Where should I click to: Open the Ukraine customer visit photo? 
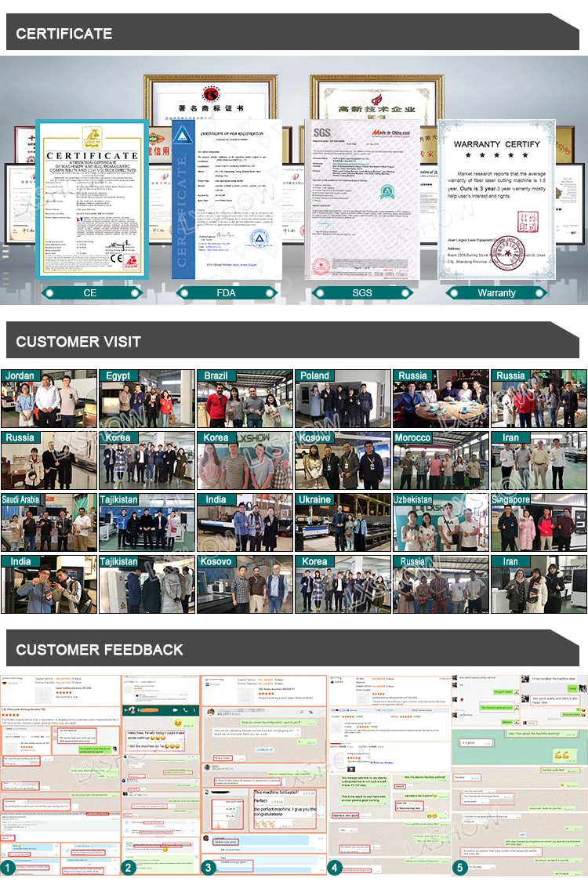click(343, 523)
